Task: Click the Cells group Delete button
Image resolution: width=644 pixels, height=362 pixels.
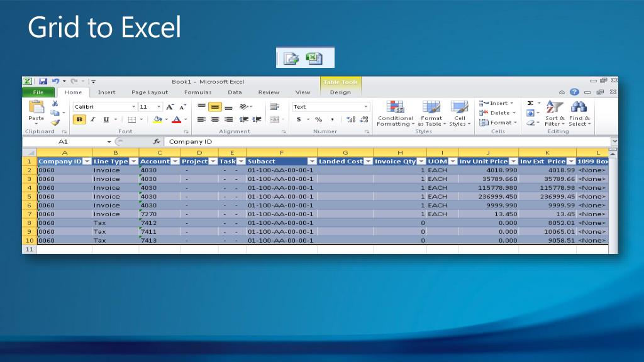Action: (497, 113)
